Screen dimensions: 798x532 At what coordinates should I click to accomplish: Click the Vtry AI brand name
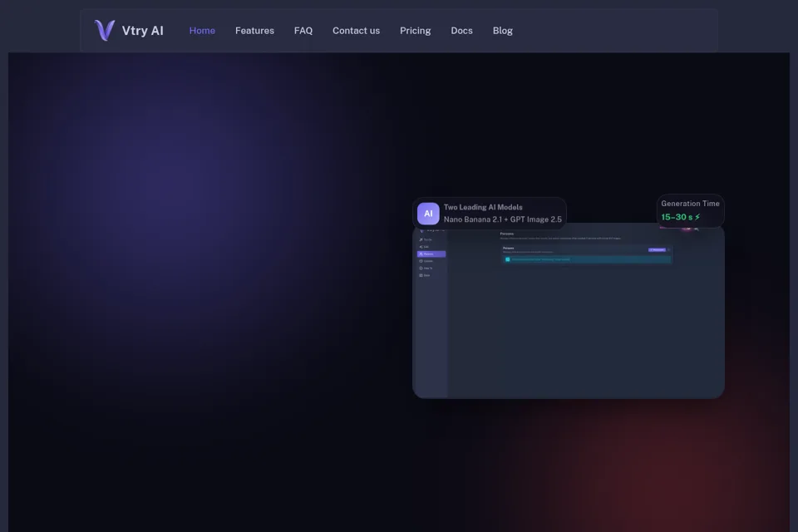(x=142, y=31)
